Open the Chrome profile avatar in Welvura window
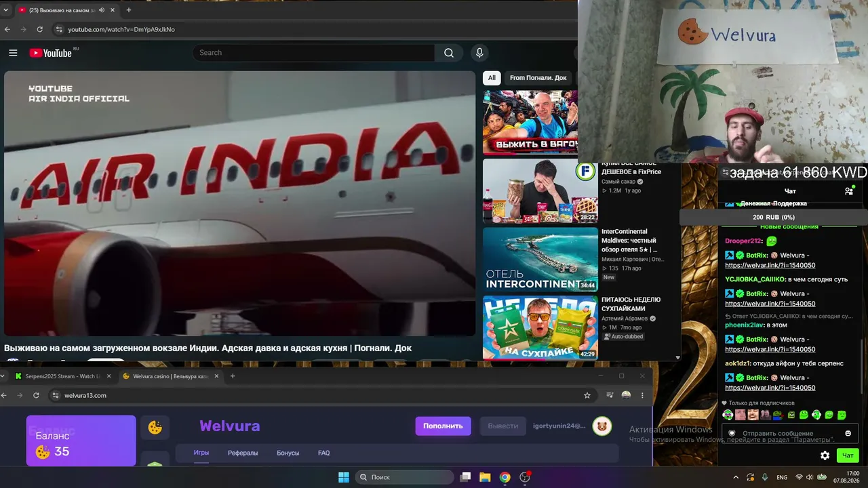This screenshot has width=868, height=488. (626, 395)
